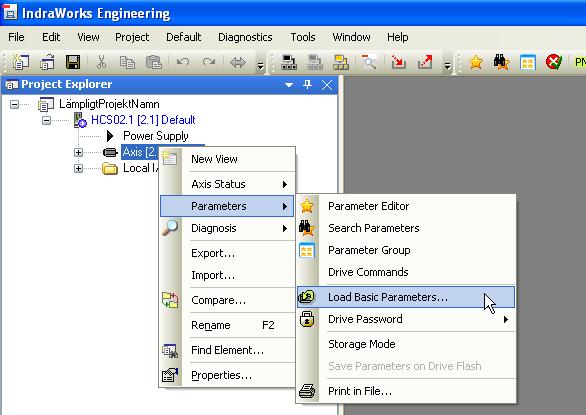The image size is (586, 415).
Task: Open the View menu
Action: click(x=88, y=37)
